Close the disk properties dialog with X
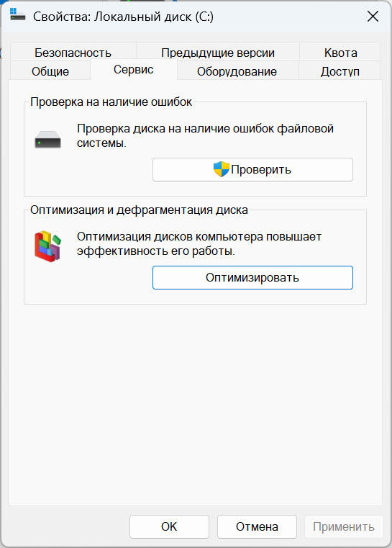The width and height of the screenshot is (392, 548). 373,17
